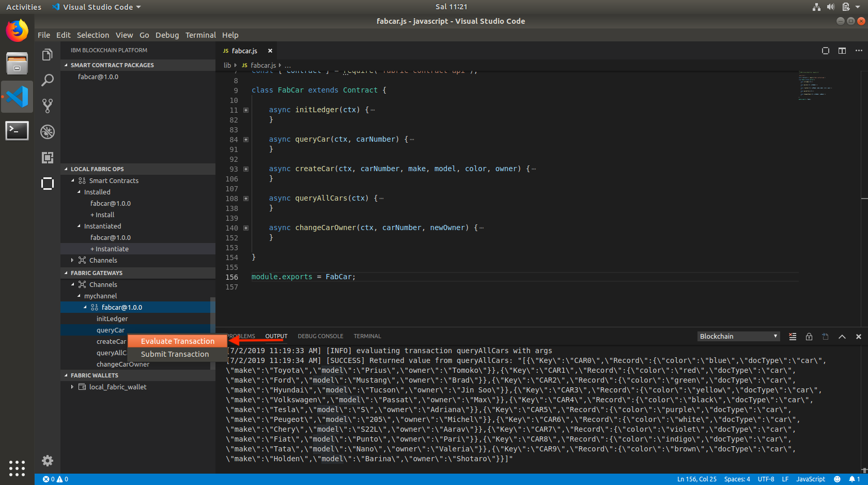Image resolution: width=868 pixels, height=485 pixels.
Task: Open output log in editor
Action: point(826,337)
